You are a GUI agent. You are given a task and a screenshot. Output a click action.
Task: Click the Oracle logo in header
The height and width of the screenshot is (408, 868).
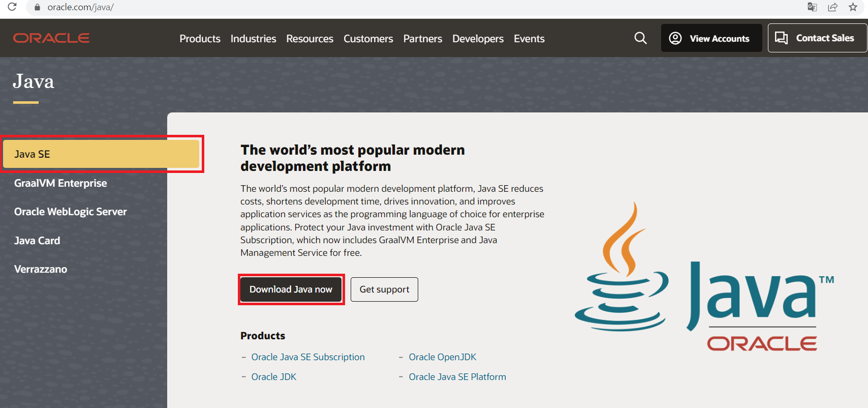point(51,38)
